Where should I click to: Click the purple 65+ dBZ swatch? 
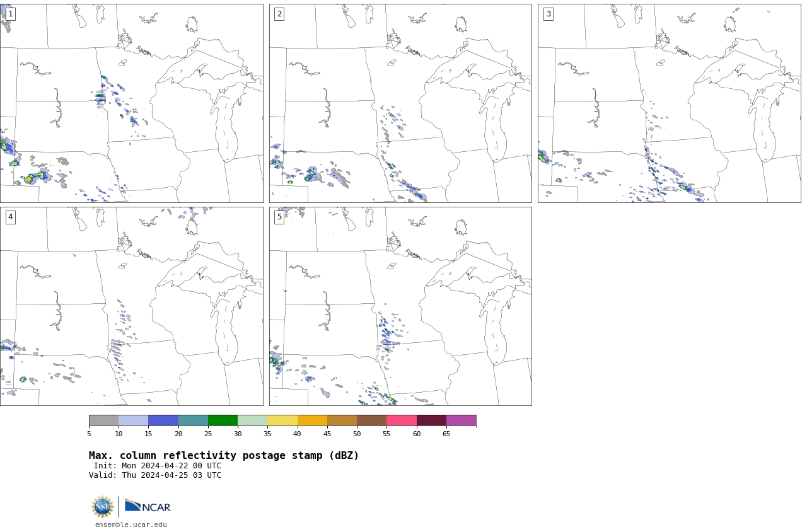click(461, 420)
